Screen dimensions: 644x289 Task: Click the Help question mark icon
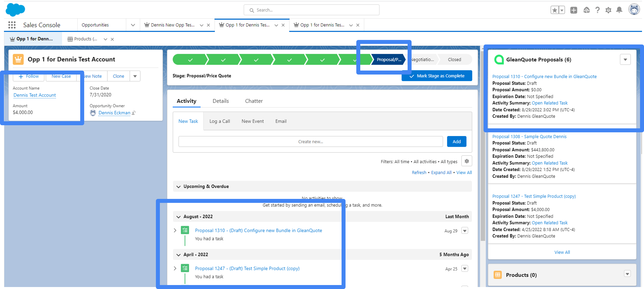[x=598, y=10]
